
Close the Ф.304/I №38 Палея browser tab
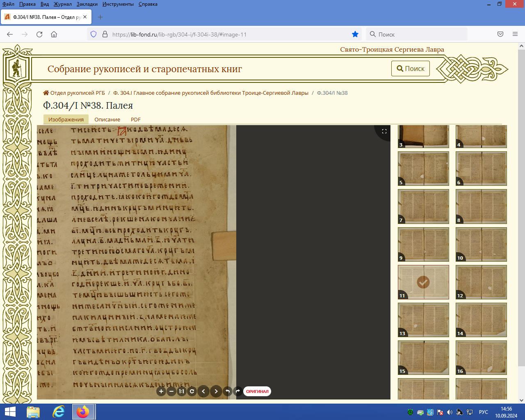coord(85,17)
